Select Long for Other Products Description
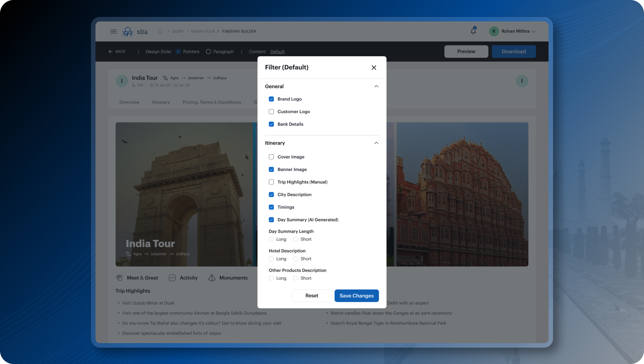The height and width of the screenshot is (364, 644). [271, 278]
